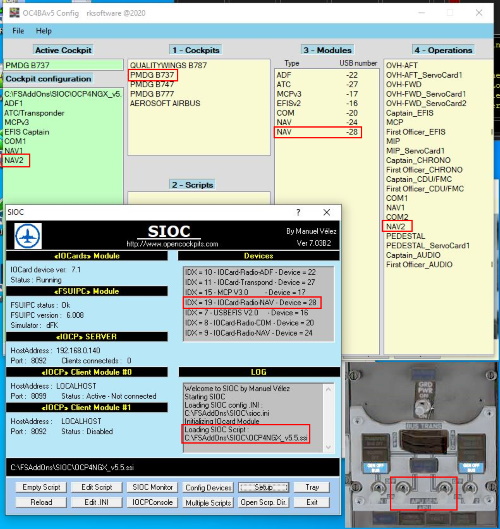The width and height of the screenshot is (500, 529).
Task: Select QUALITYWINGS B787 cockpit
Action: tap(168, 65)
